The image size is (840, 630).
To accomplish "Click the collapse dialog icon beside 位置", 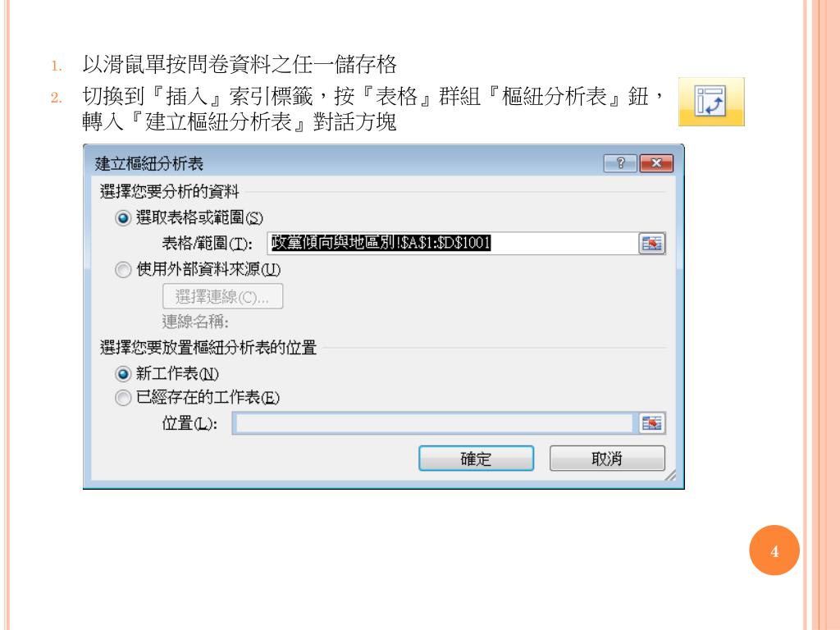I will pos(652,423).
